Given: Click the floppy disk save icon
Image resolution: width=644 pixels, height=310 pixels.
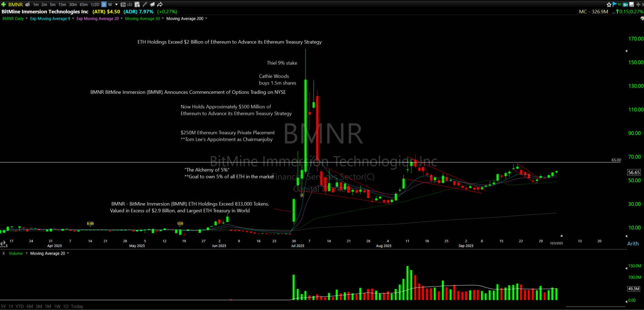Looking at the screenshot, I should coord(632,4).
